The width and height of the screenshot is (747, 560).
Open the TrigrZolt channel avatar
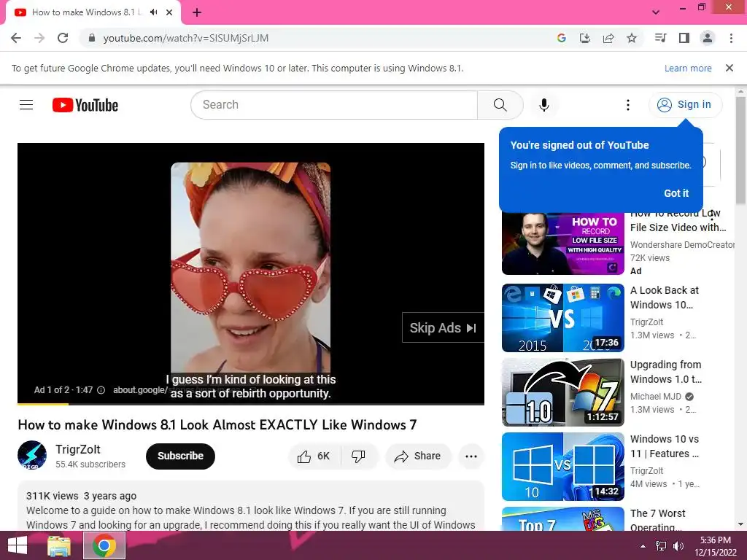(x=32, y=455)
